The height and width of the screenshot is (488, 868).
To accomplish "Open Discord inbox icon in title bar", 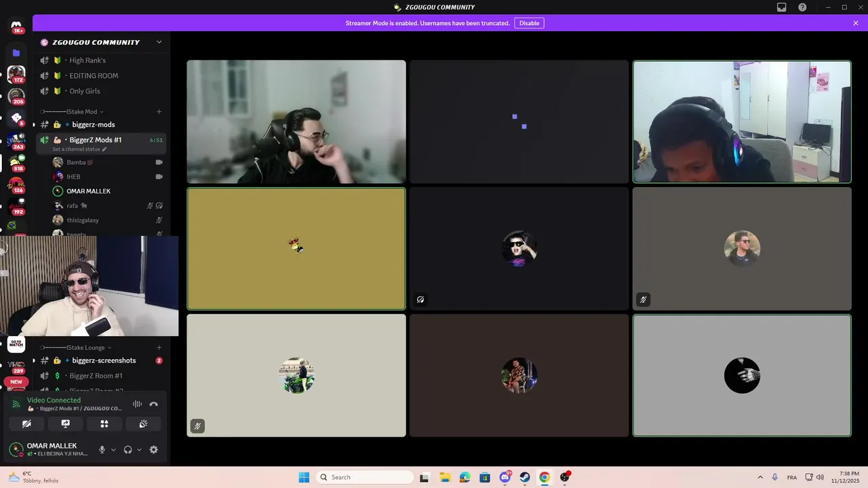I will point(782,7).
